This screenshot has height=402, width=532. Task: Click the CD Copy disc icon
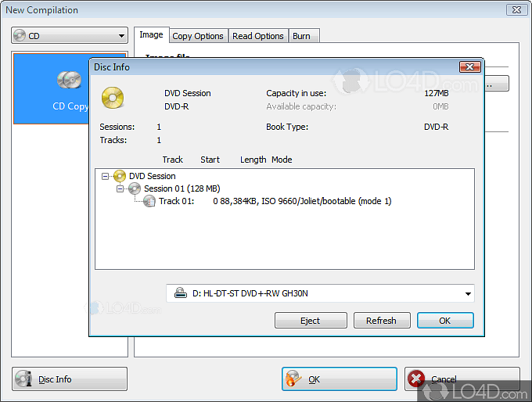pyautogui.click(x=69, y=80)
